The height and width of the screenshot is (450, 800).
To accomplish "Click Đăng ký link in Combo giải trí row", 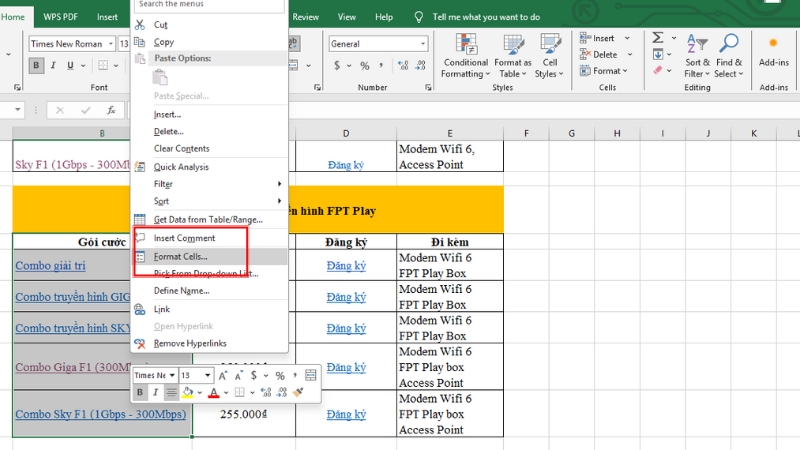I will (x=346, y=266).
